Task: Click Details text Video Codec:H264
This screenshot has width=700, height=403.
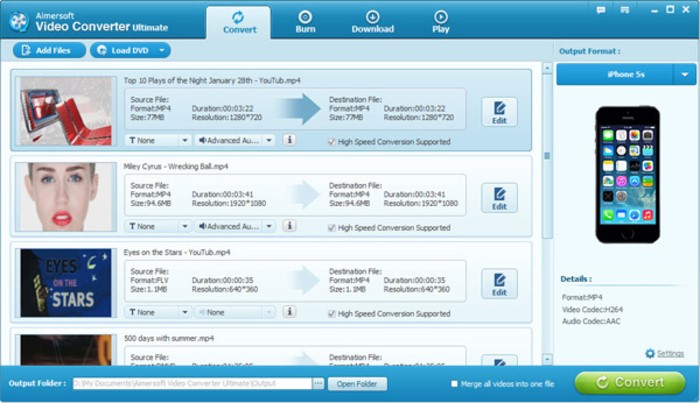Action: click(x=592, y=309)
